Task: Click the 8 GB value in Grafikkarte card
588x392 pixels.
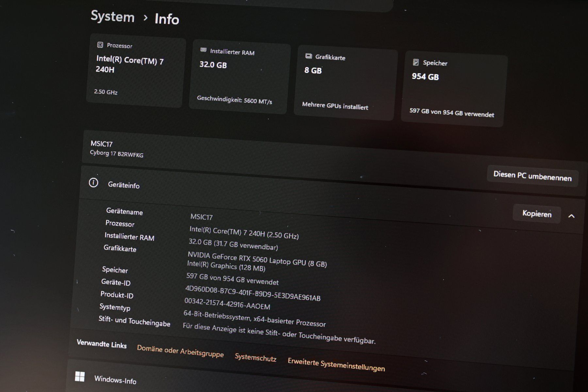Action: 313,70
